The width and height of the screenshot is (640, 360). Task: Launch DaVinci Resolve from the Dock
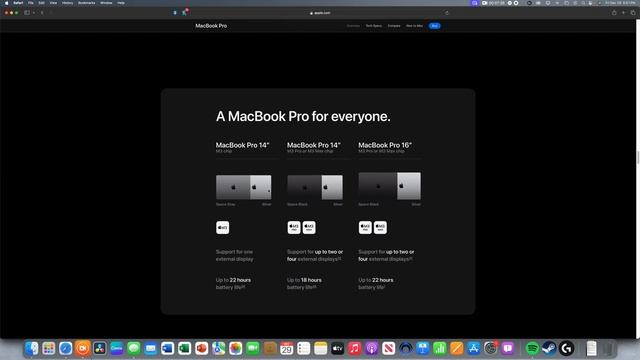(x=100, y=348)
